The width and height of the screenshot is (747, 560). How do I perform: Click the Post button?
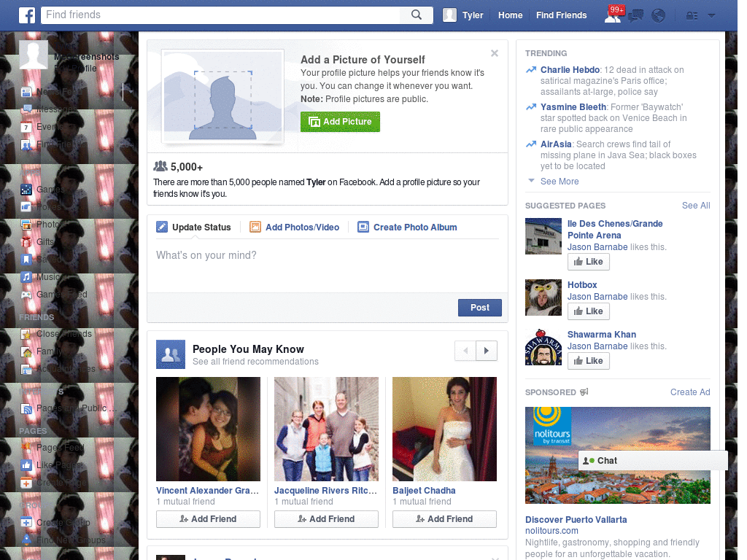[x=480, y=308]
